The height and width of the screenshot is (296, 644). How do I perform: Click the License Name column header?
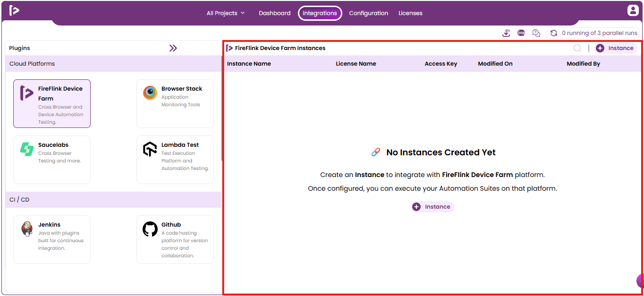(356, 64)
